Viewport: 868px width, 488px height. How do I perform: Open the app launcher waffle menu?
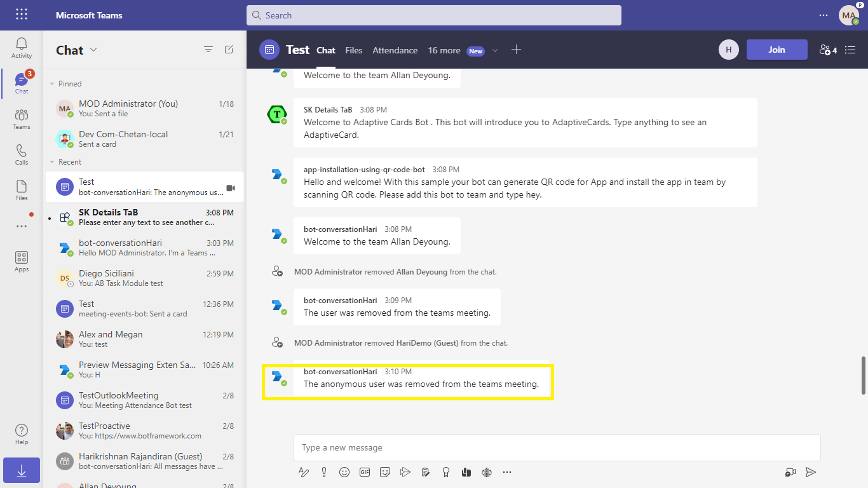coord(22,15)
